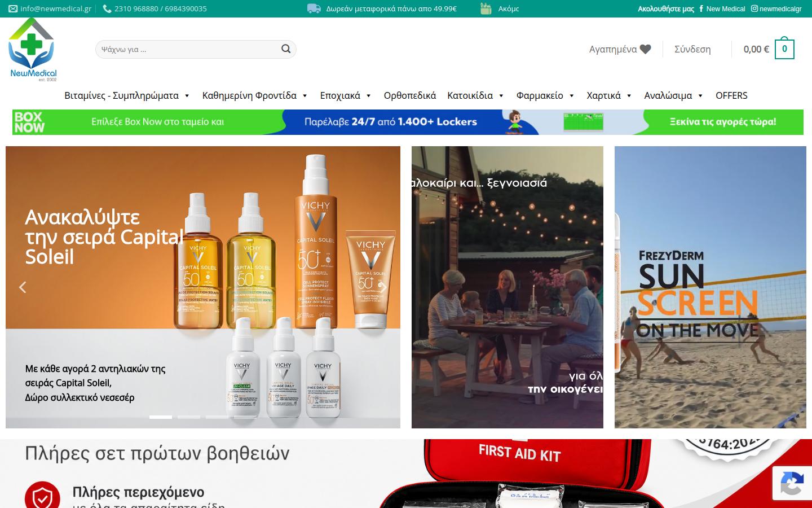Click the search magnifier icon
Viewport: 812px width, 508px height.
point(286,49)
